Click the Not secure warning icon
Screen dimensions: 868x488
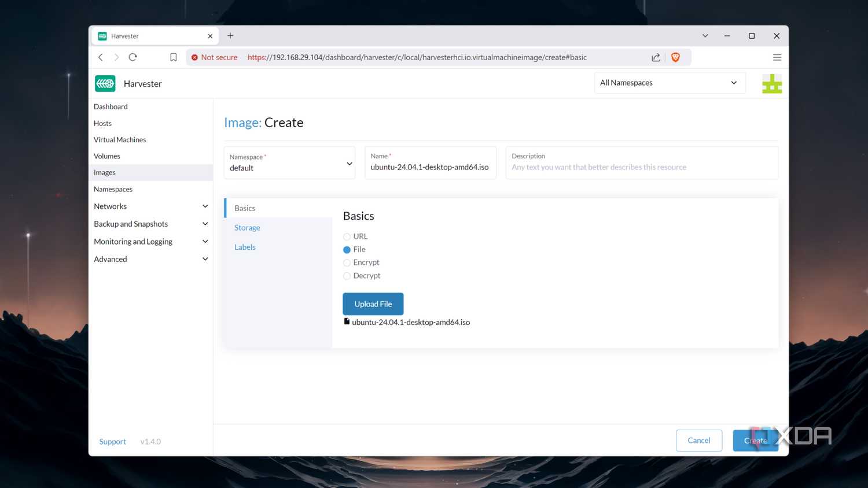194,57
